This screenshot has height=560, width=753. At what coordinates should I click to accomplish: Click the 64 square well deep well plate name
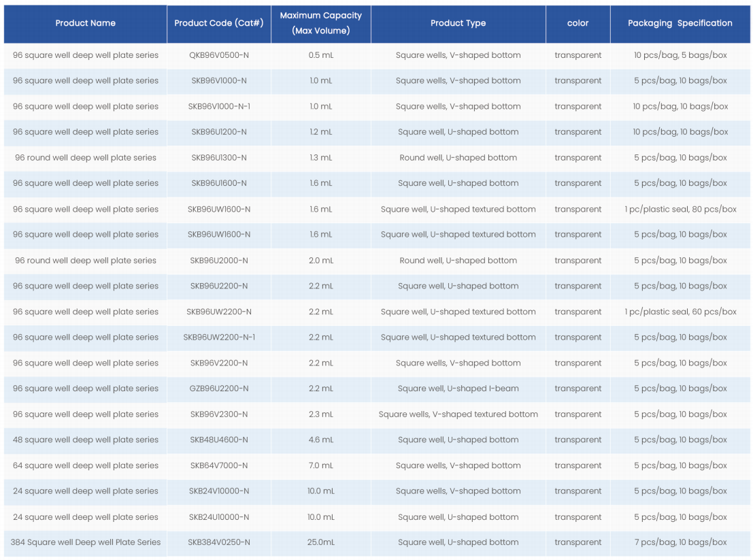pyautogui.click(x=85, y=465)
